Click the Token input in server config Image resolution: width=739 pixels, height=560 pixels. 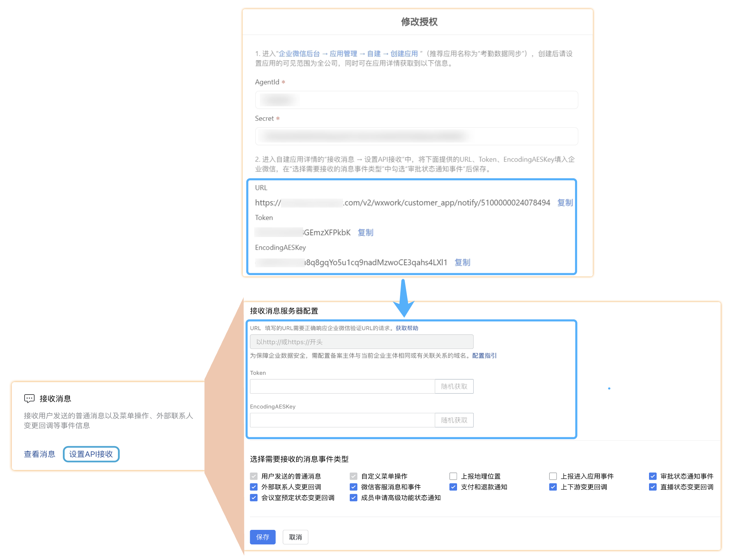coord(342,386)
